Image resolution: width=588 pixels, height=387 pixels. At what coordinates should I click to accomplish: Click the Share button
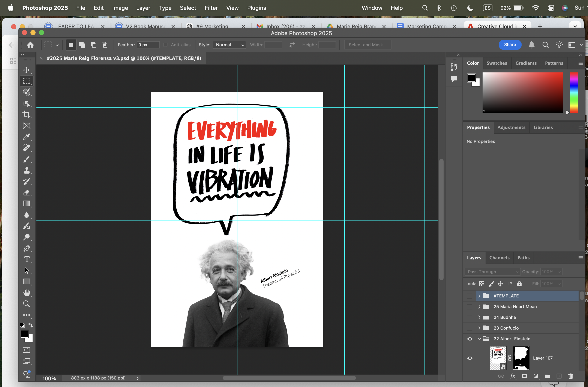tap(510, 45)
